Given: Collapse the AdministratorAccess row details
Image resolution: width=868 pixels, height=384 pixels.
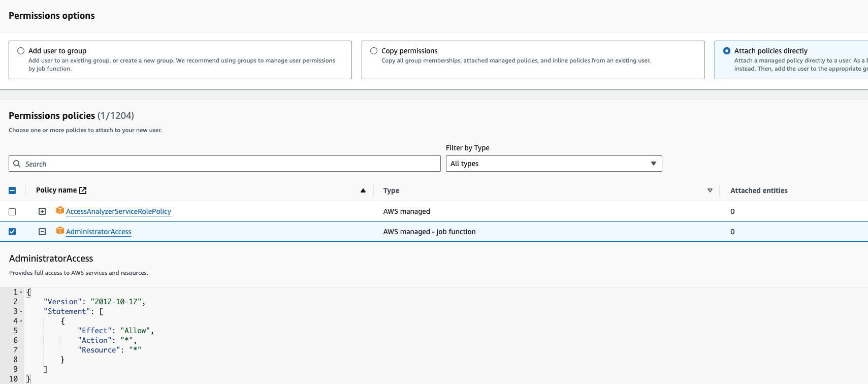Looking at the screenshot, I should (x=42, y=232).
